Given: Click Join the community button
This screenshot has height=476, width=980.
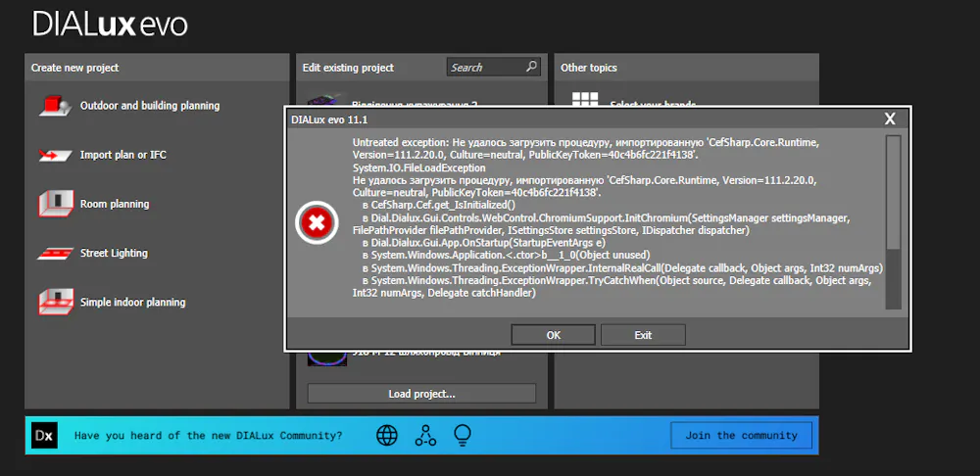Looking at the screenshot, I should 741,436.
